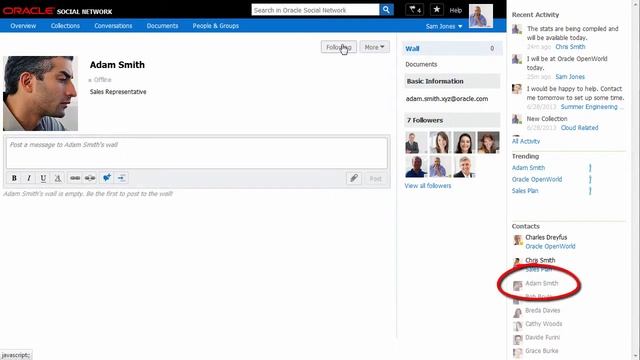This screenshot has width=640, height=360.
Task: Open the second follower's avatar, brown-haired woman
Action: coord(440,142)
